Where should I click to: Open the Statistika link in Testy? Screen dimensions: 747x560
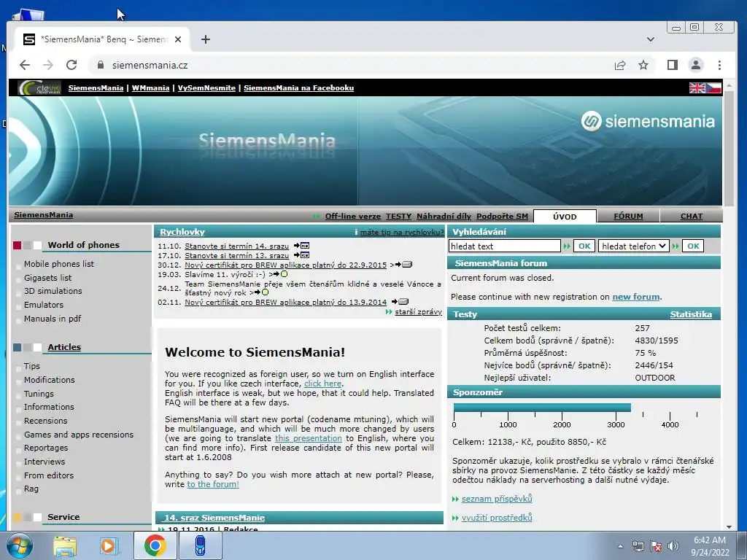tap(691, 314)
